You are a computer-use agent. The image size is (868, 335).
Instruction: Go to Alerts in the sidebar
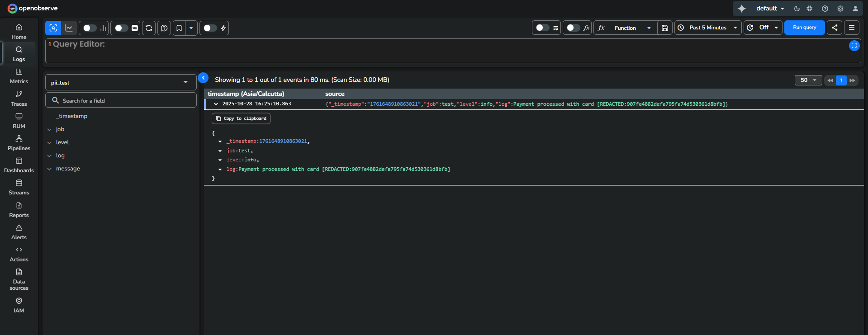[19, 232]
